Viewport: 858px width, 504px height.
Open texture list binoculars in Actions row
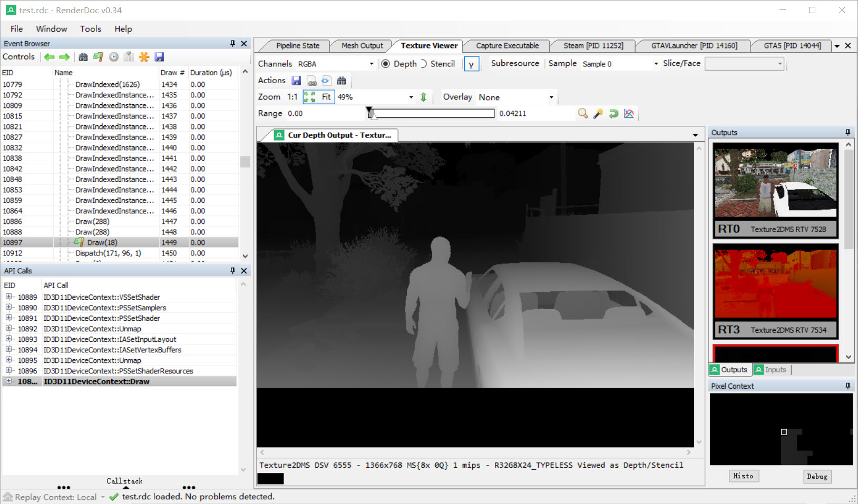[342, 81]
